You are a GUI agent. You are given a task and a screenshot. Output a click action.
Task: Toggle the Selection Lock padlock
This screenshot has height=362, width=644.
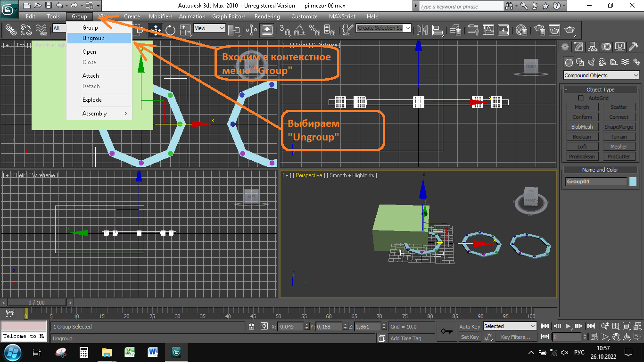point(252,326)
